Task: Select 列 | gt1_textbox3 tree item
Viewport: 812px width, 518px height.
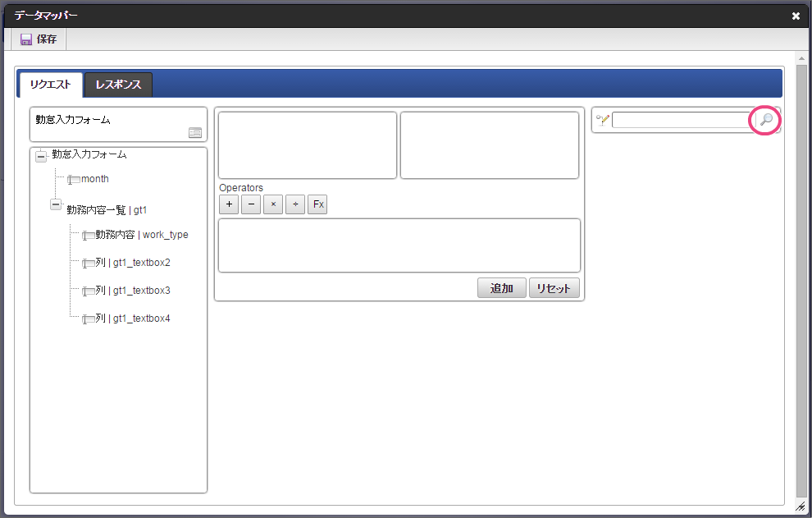Action: pos(133,291)
